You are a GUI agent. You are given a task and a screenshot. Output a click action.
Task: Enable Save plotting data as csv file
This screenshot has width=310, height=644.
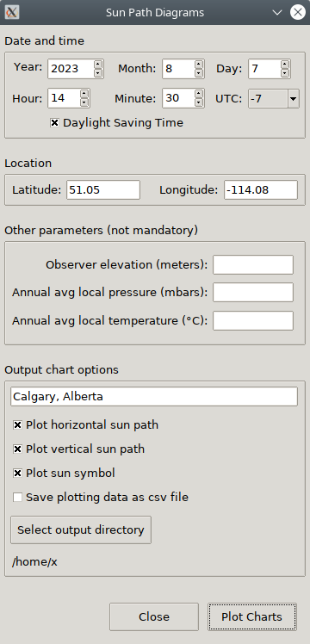click(17, 498)
